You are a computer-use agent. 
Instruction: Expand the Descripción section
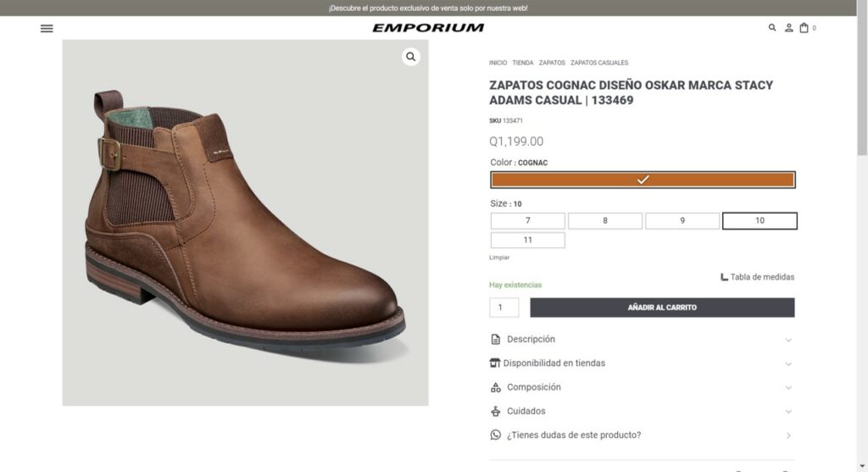642,339
